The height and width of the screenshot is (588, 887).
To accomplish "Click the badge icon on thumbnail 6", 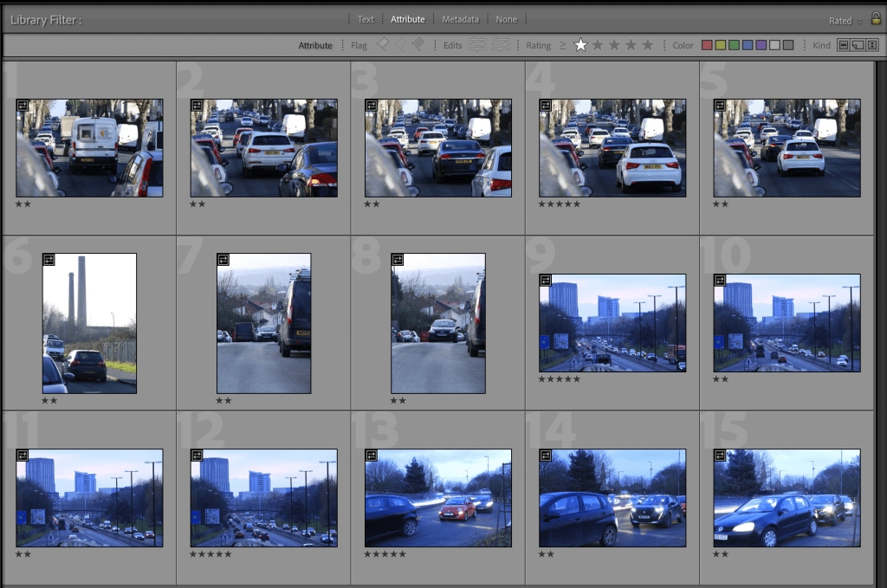I will (x=49, y=259).
